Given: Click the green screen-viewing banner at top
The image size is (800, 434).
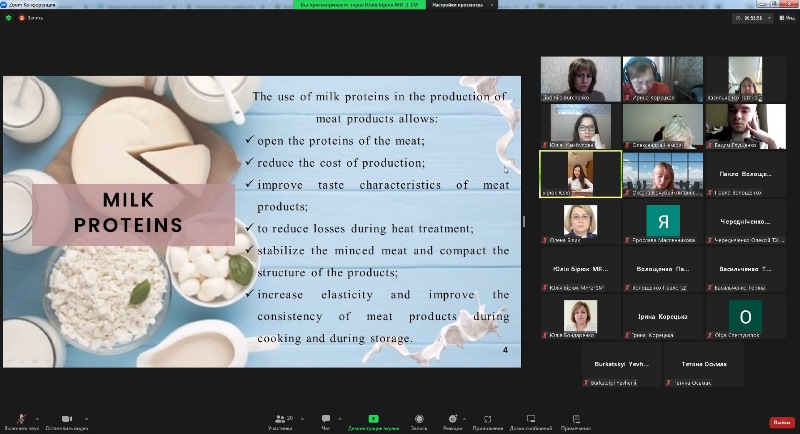Looking at the screenshot, I should click(x=359, y=5).
